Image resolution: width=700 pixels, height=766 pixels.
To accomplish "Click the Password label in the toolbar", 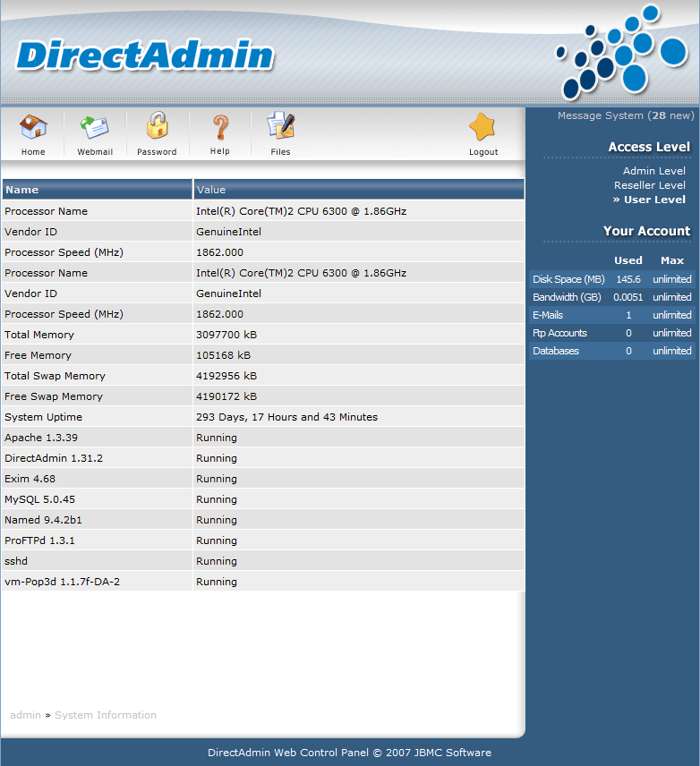I will coord(157,152).
